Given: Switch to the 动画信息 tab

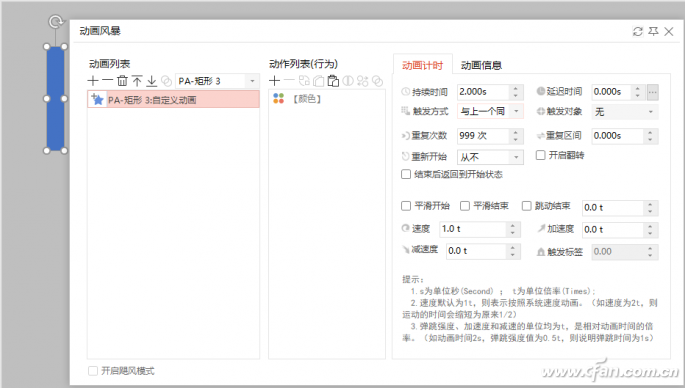Looking at the screenshot, I should click(x=481, y=66).
